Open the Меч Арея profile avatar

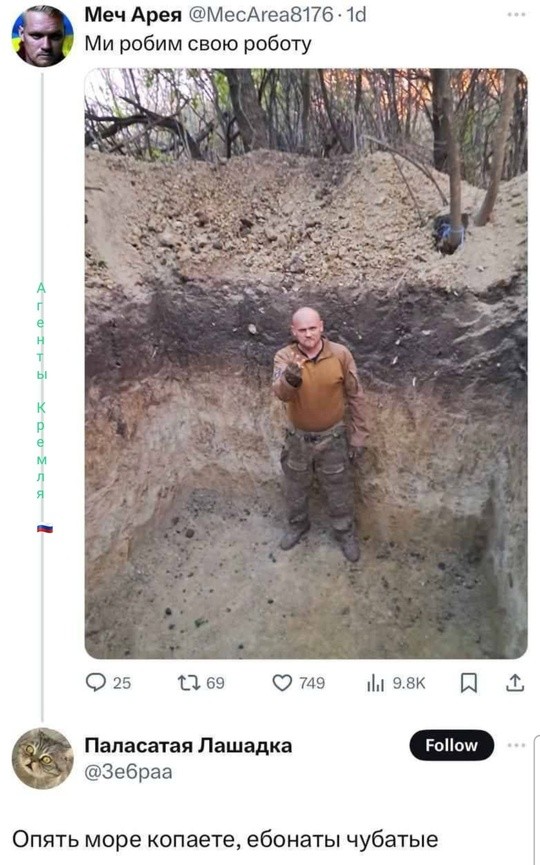42,36
